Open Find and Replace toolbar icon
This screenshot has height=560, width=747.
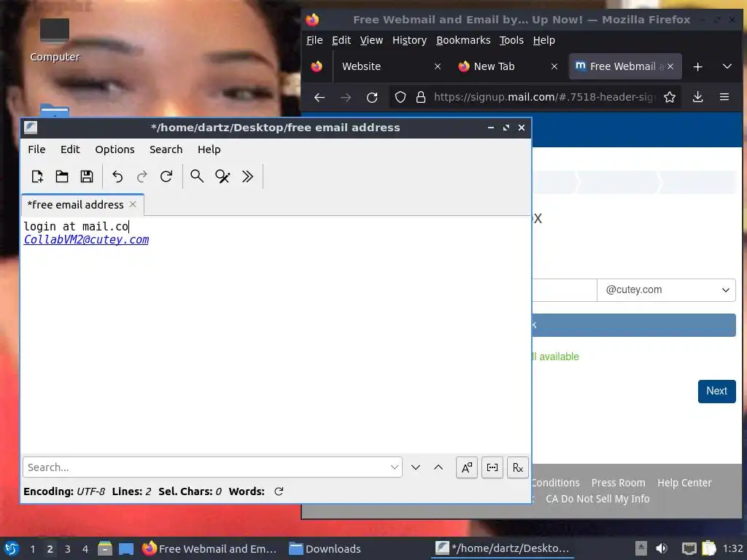(x=222, y=176)
